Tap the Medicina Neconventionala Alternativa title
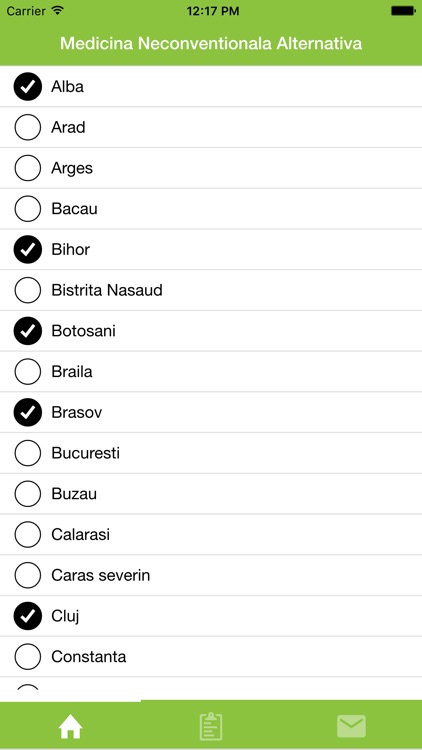 coord(211,44)
